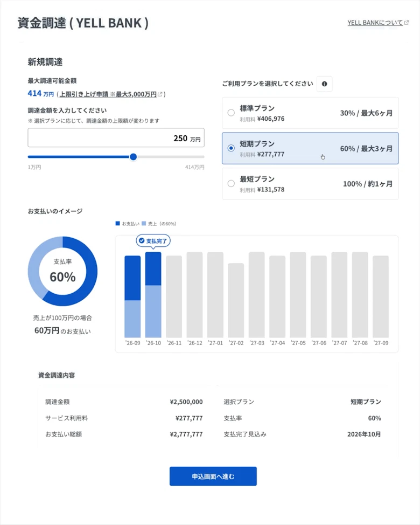Select the 最短プラン radio button

tap(231, 183)
